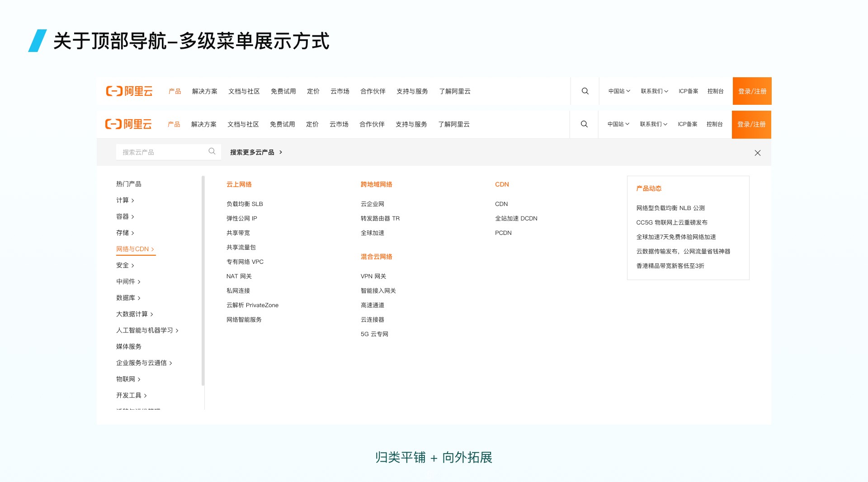Select 支持与服务 menu in the upper nav bar
Image resolution: width=868 pixels, height=482 pixels.
[412, 91]
